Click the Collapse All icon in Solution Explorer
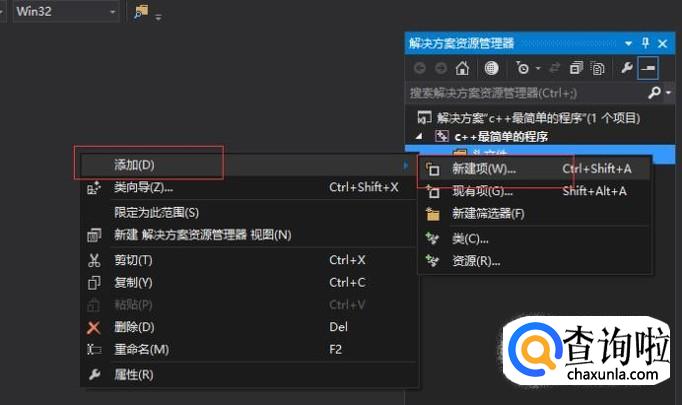682x405 pixels. click(576, 68)
